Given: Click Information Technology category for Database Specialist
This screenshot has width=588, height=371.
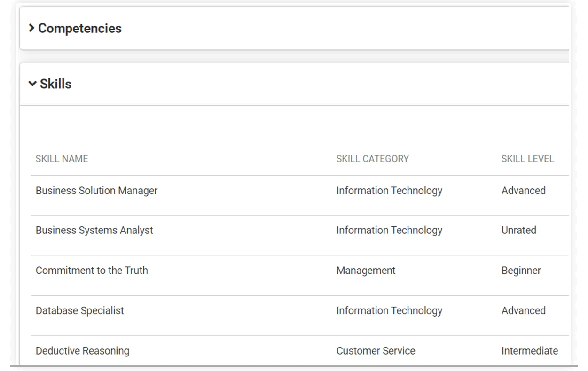Looking at the screenshot, I should coord(389,310).
